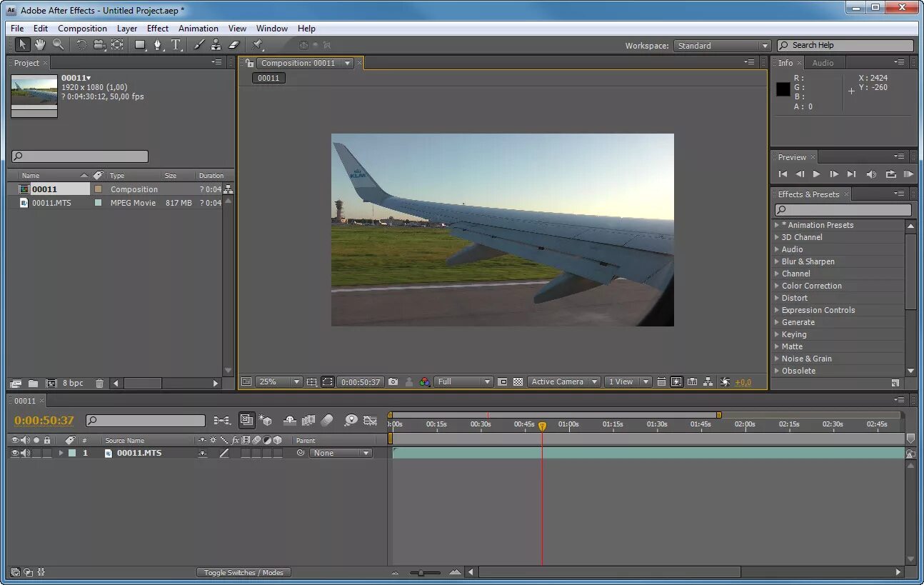This screenshot has height=585, width=924.
Task: Select the Zoom tool in toolbar
Action: tap(58, 45)
